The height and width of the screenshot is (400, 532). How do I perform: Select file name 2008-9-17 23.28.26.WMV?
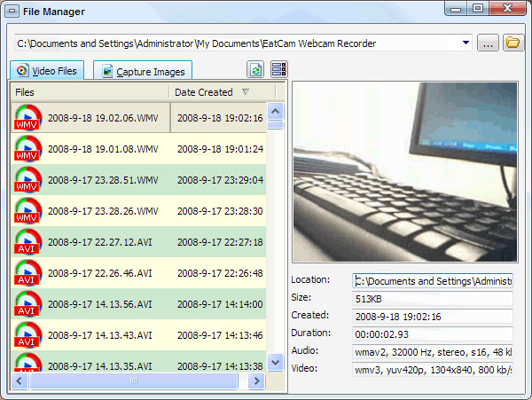point(103,211)
